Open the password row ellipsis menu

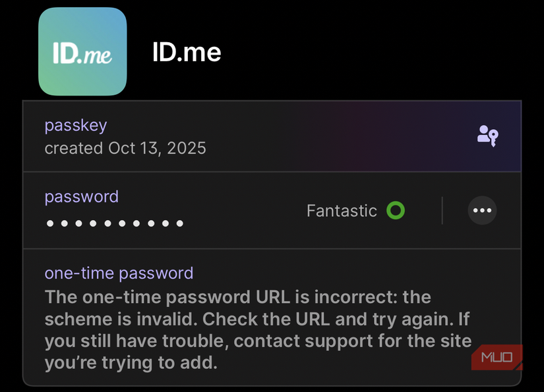point(482,211)
